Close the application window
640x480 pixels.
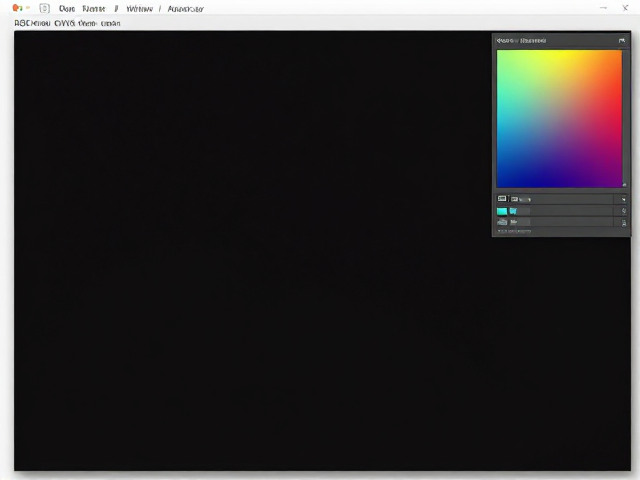point(625,8)
